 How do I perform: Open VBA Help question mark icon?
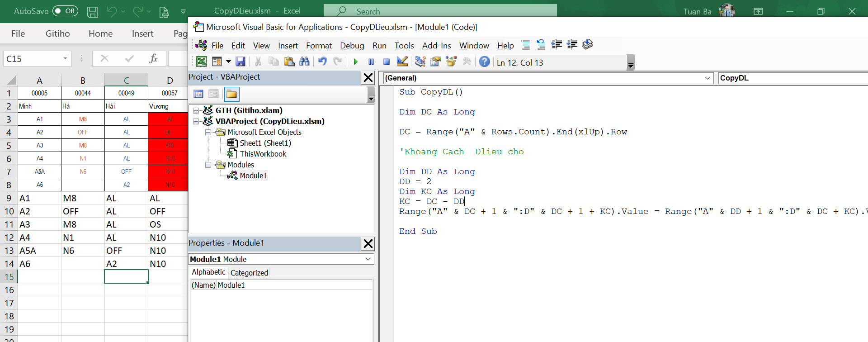(484, 62)
